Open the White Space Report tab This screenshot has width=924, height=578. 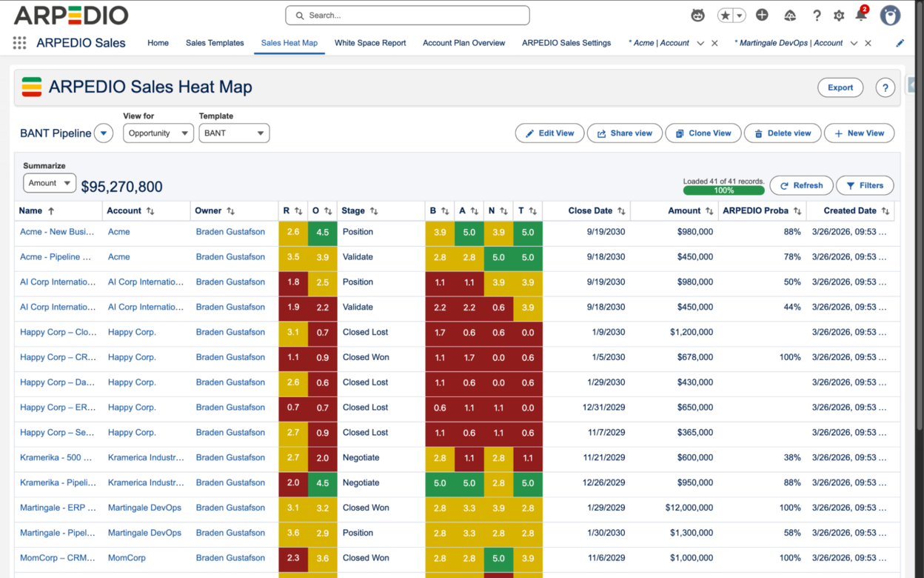[370, 43]
